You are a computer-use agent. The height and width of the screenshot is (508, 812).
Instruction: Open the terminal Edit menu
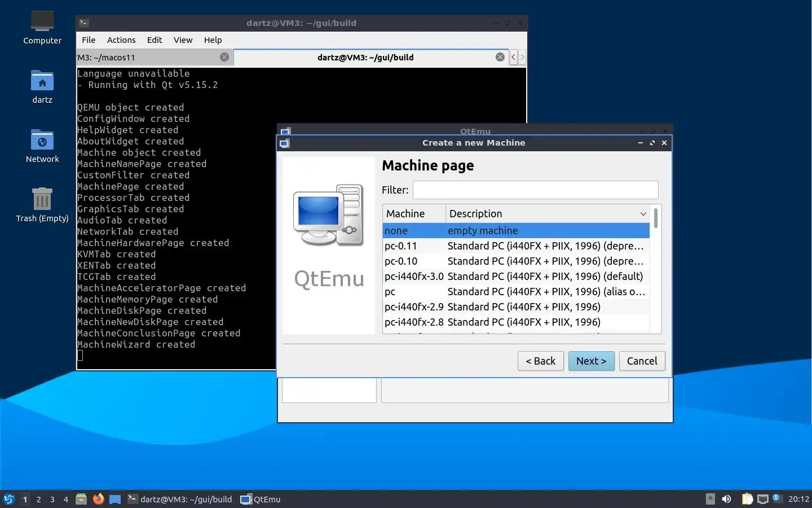pyautogui.click(x=155, y=40)
